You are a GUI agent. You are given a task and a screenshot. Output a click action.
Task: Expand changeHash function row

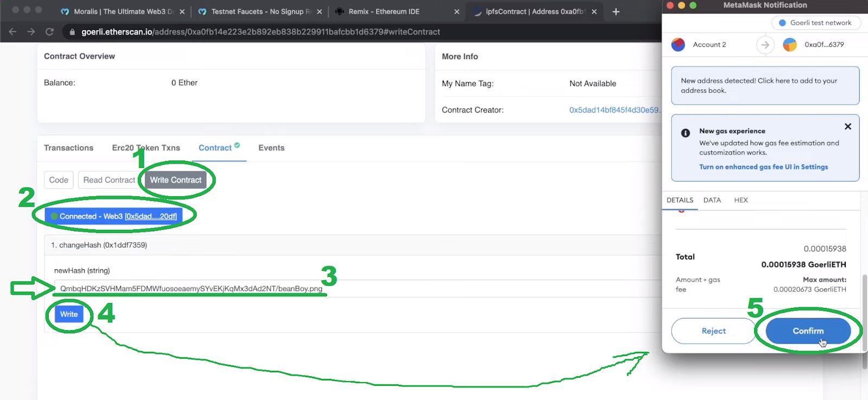(353, 245)
